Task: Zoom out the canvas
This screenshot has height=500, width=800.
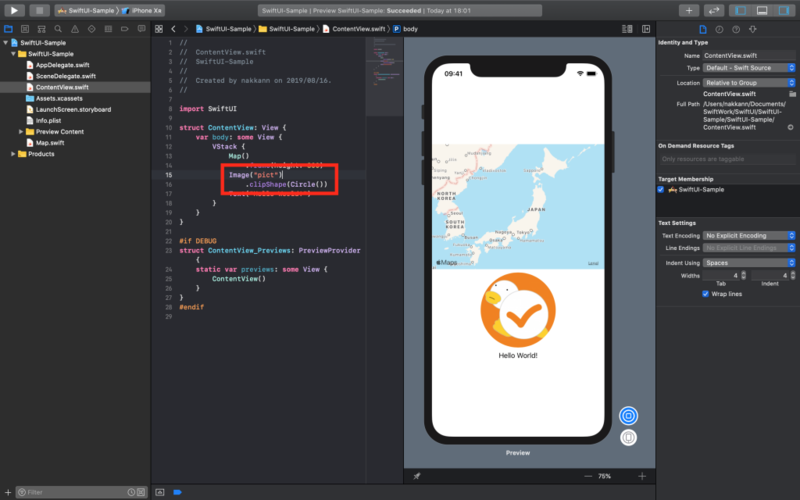Action: tap(588, 476)
